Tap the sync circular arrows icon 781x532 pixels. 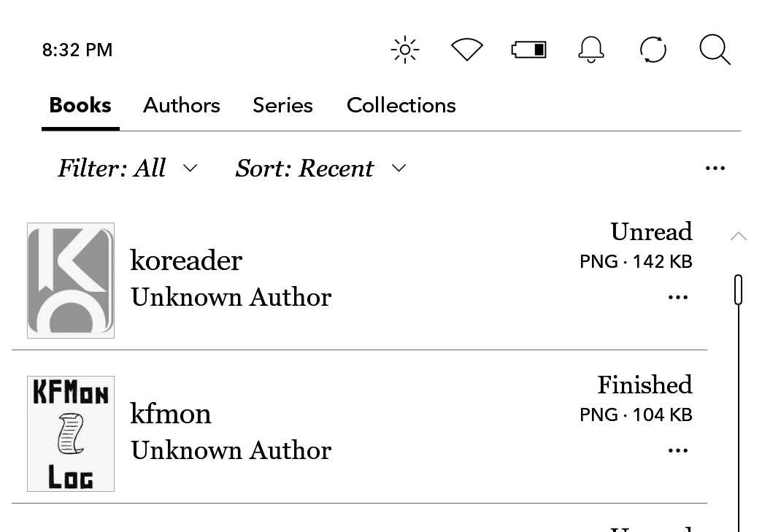click(653, 50)
